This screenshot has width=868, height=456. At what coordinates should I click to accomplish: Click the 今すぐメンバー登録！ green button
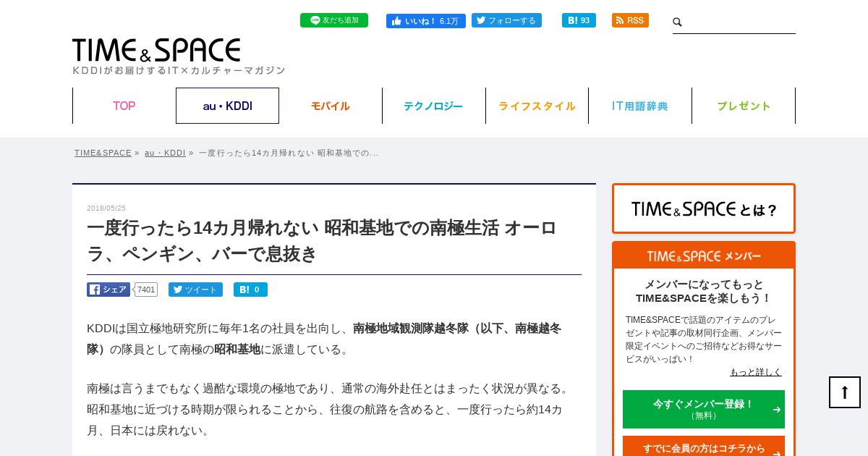704,409
